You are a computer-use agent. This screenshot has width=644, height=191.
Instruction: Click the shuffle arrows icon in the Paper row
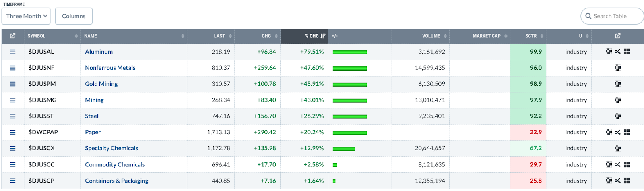(x=617, y=132)
